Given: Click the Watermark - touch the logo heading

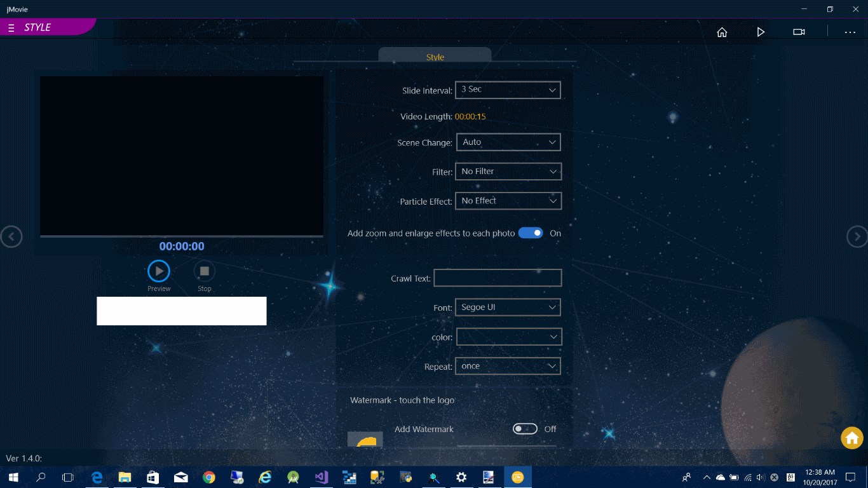Looking at the screenshot, I should click(402, 400).
